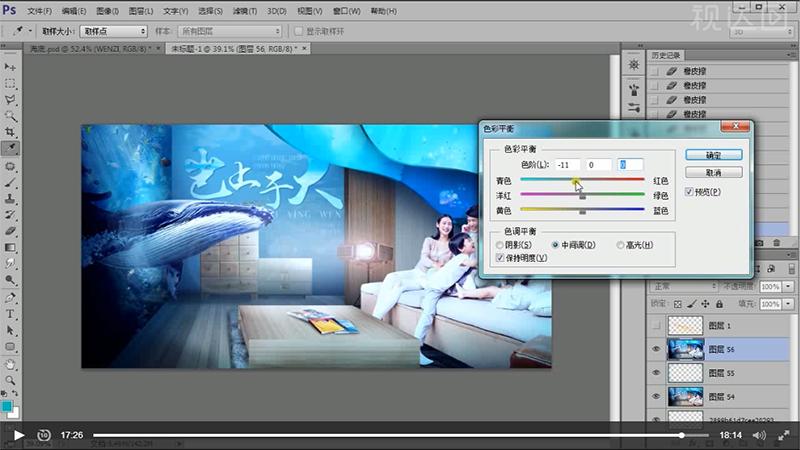Select the Path Selection tool

10,330
